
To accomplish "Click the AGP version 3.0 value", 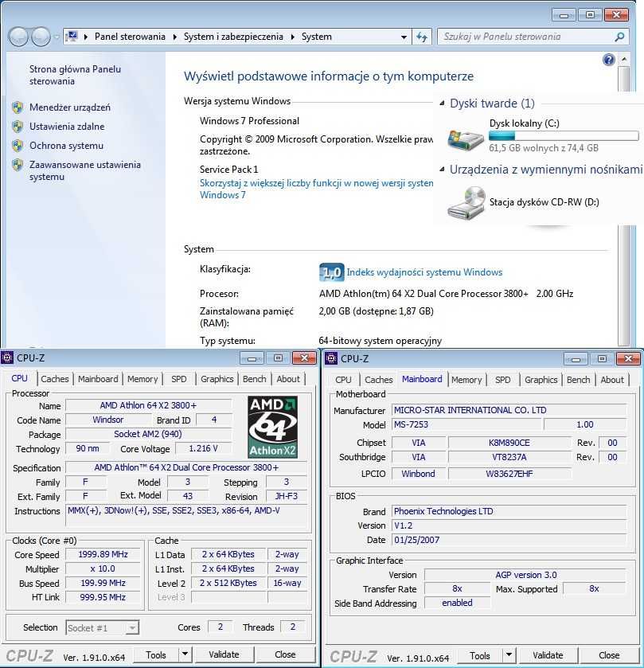I will tap(525, 575).
